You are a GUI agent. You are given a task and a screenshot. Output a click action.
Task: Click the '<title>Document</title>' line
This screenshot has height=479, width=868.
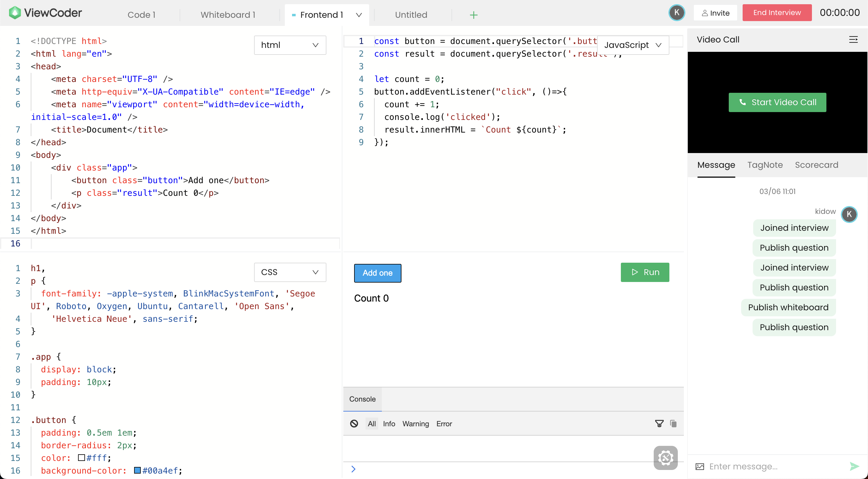[109, 130]
